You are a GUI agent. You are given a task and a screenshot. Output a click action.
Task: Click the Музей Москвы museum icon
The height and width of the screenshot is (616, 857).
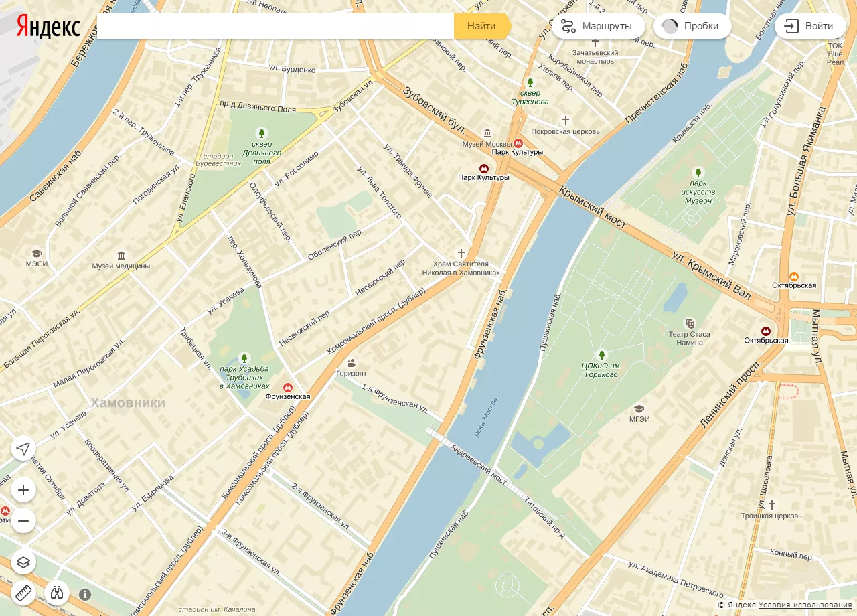[x=487, y=133]
